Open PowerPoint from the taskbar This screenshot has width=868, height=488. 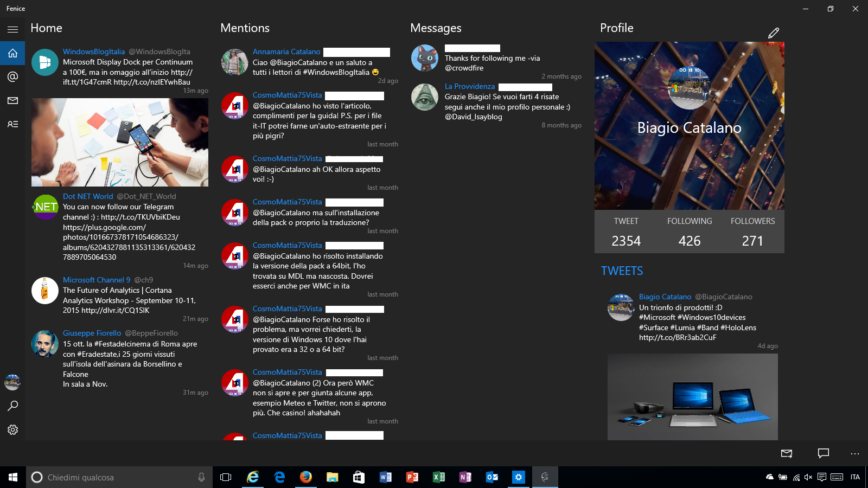click(x=412, y=477)
